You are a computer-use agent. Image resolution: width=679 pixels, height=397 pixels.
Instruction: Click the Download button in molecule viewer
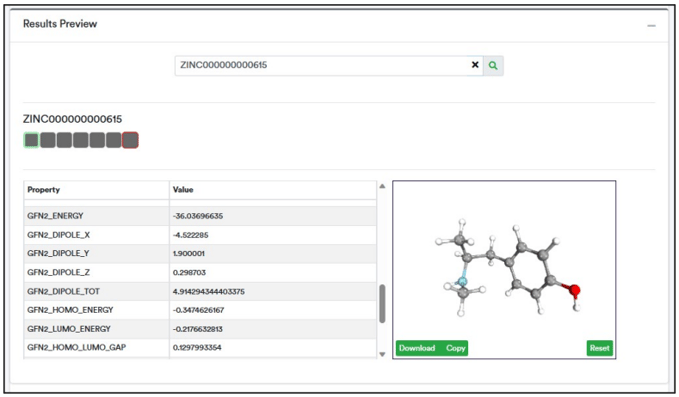tap(417, 348)
